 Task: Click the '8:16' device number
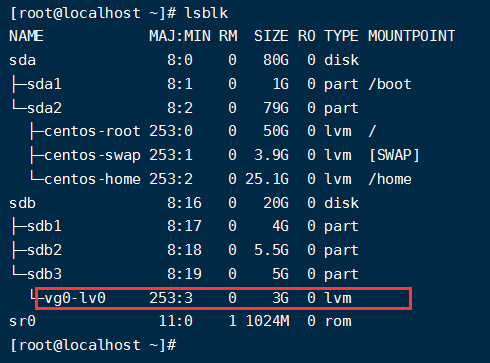click(184, 203)
